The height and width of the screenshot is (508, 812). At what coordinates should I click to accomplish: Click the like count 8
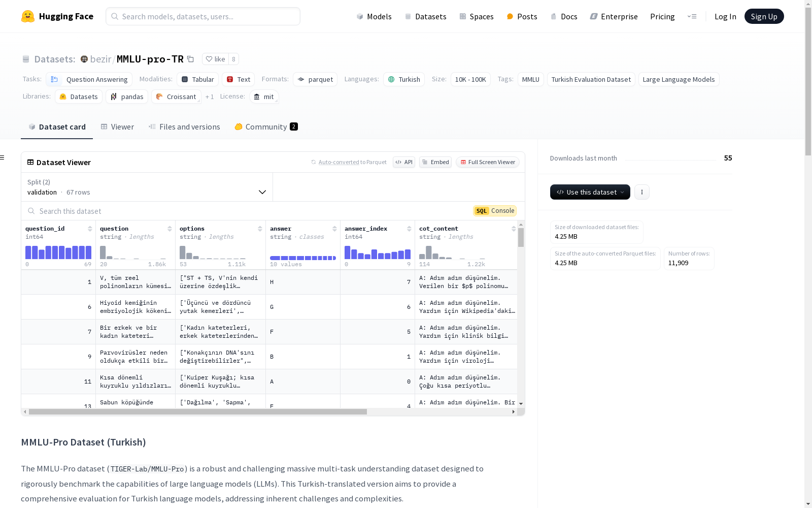(233, 59)
